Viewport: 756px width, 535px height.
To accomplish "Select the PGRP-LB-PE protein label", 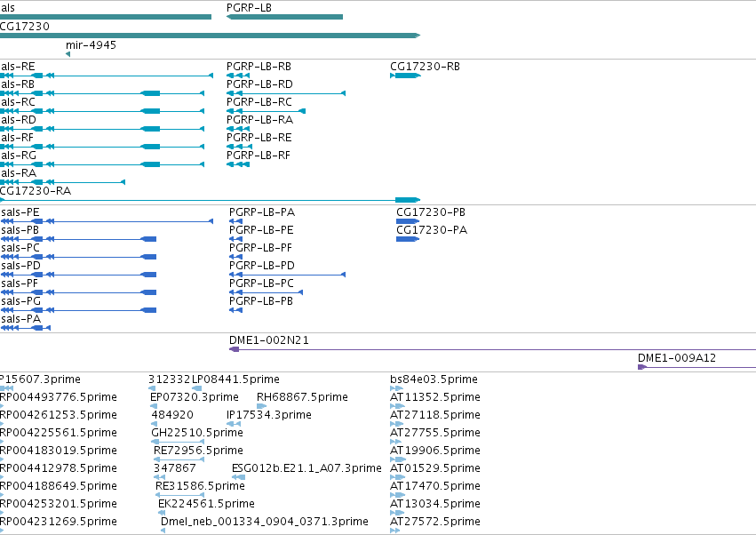I will point(261,230).
